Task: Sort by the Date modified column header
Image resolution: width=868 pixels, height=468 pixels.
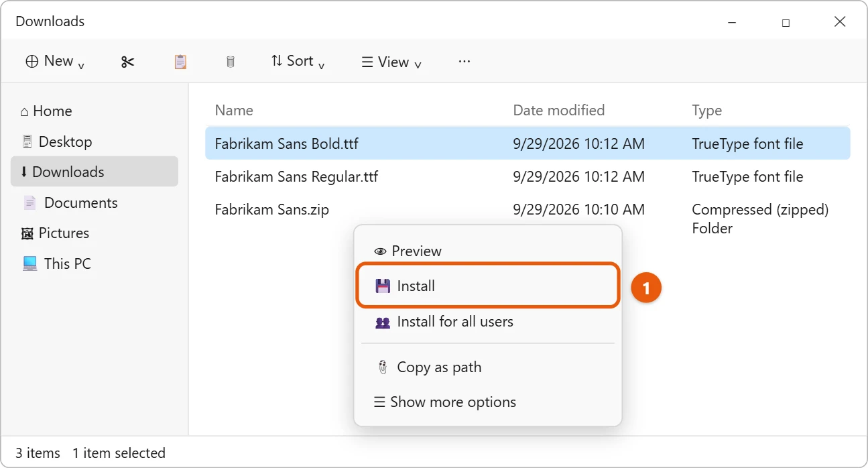Action: [559, 110]
